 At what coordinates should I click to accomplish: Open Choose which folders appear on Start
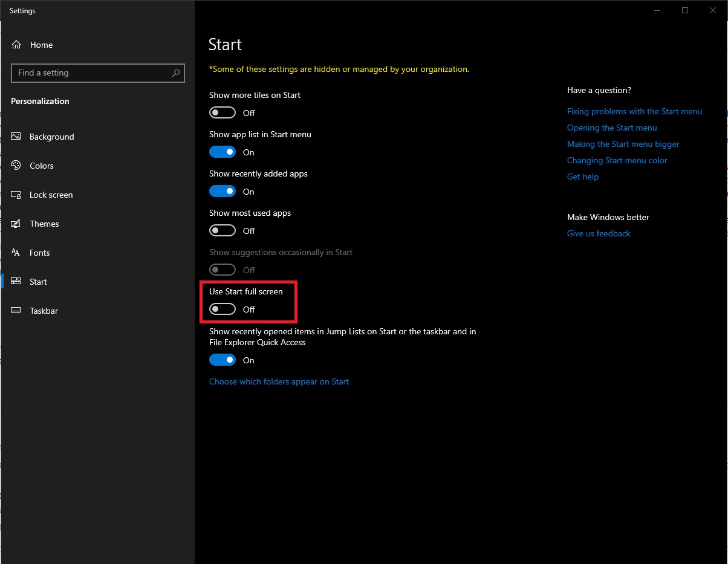[x=279, y=381]
